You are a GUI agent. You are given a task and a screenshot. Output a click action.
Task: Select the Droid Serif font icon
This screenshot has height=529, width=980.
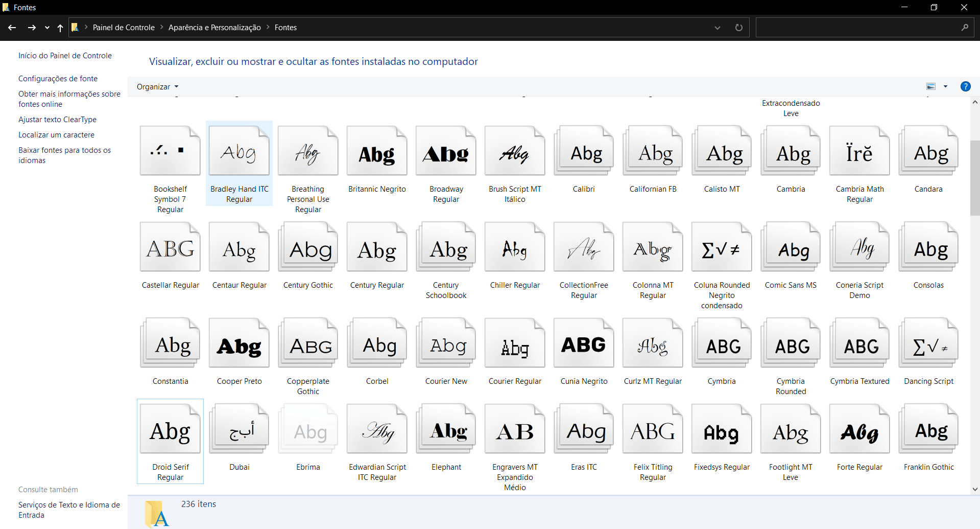170,429
